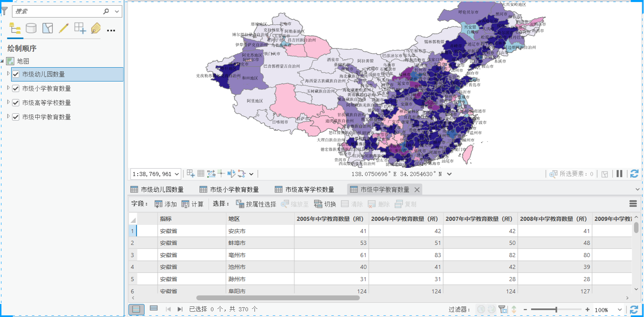Switch to List By Selection view
Image resolution: width=644 pixels, height=317 pixels.
tap(48, 28)
